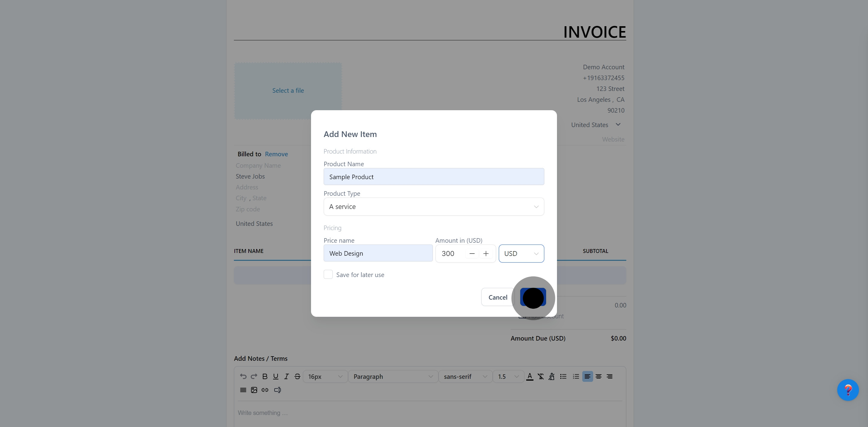Apply underline in the notes toolbar
Image resolution: width=868 pixels, height=427 pixels.
(276, 376)
